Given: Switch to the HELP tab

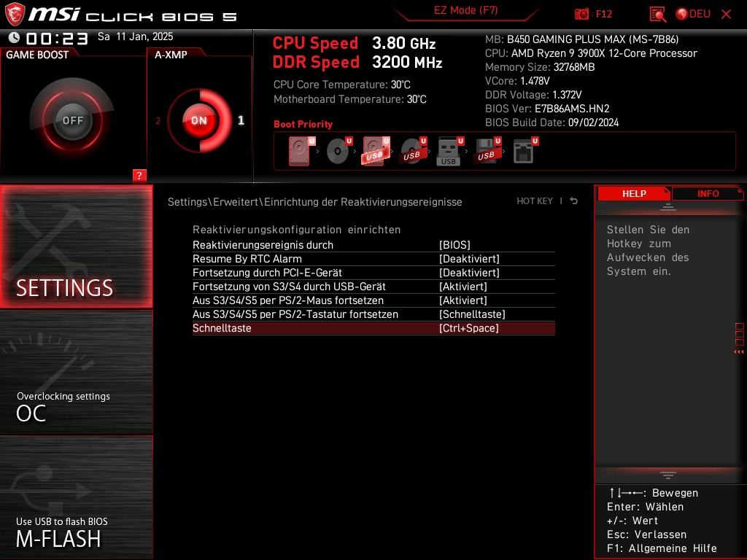Looking at the screenshot, I should click(634, 193).
